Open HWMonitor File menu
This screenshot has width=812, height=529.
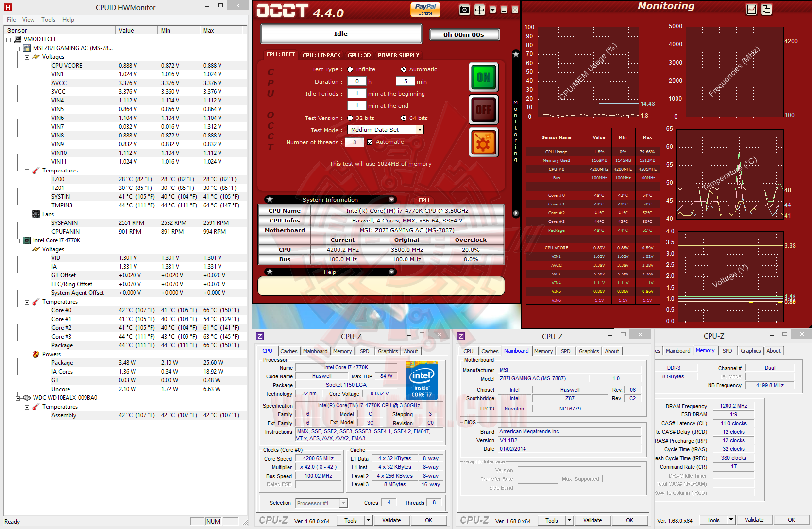11,20
